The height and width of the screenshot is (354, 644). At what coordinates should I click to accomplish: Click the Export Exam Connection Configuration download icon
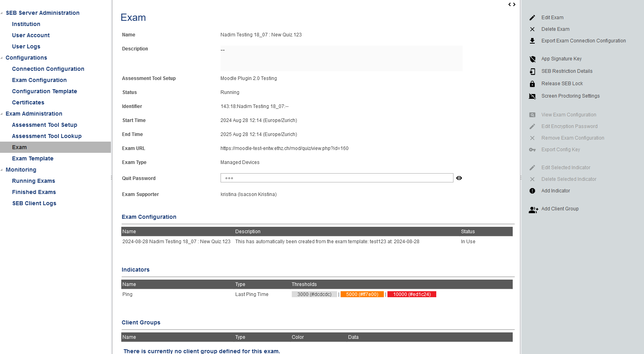click(x=532, y=41)
